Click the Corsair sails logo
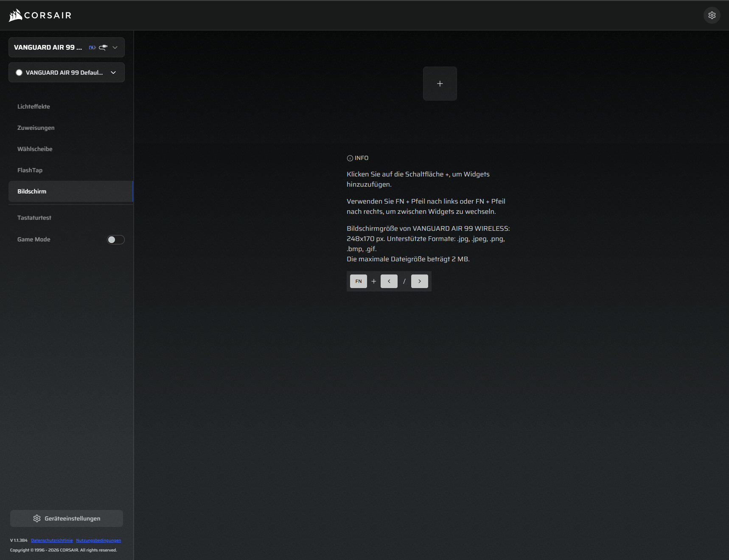Screen dimensions: 729x560 (16, 15)
